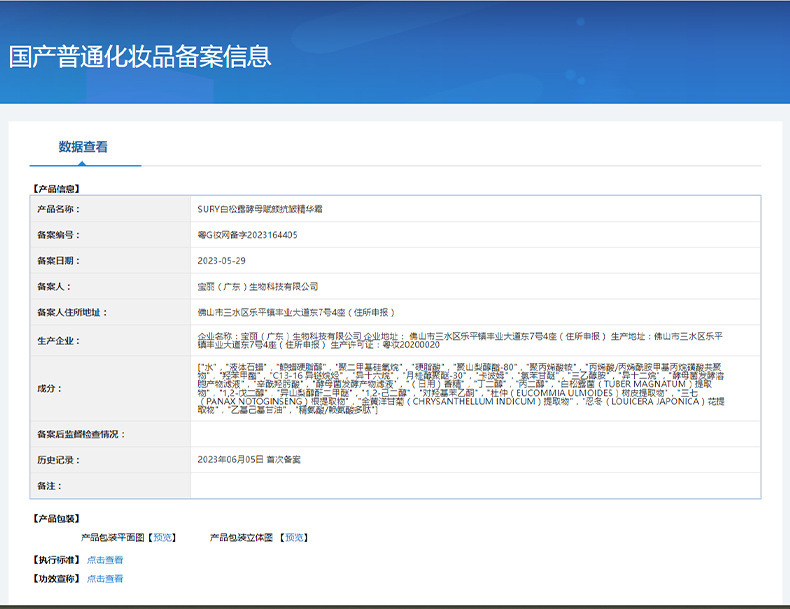Viewport: 790px width, 609px height.
Task: Click the page title 国产普通化妆品备案信息
Action: point(140,56)
